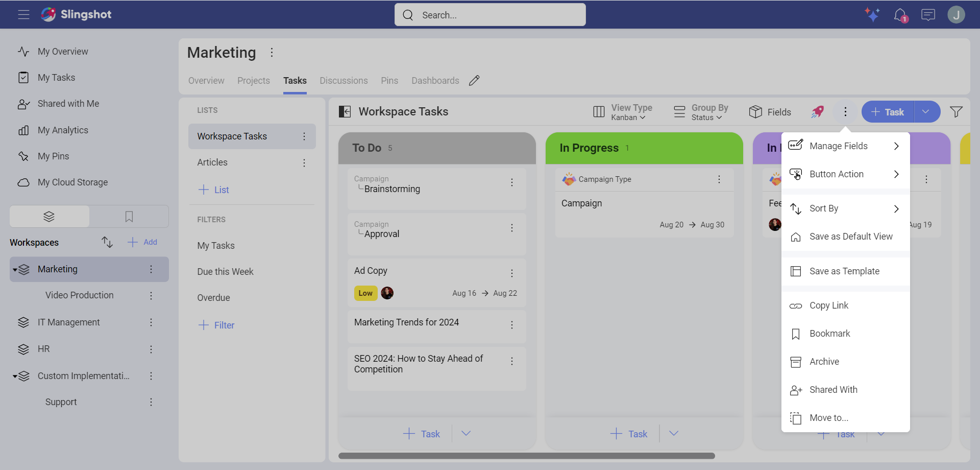
Task: Add a new List
Action: (x=213, y=190)
